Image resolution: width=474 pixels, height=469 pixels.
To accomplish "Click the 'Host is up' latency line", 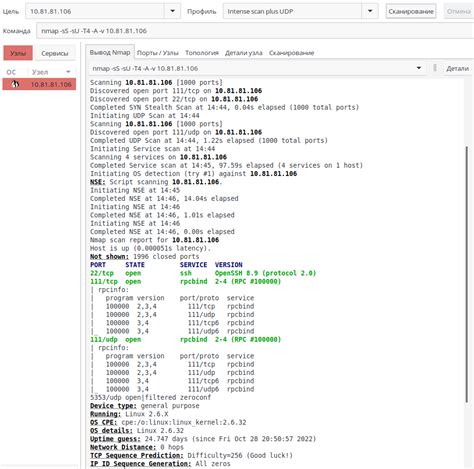I will click(x=150, y=248).
